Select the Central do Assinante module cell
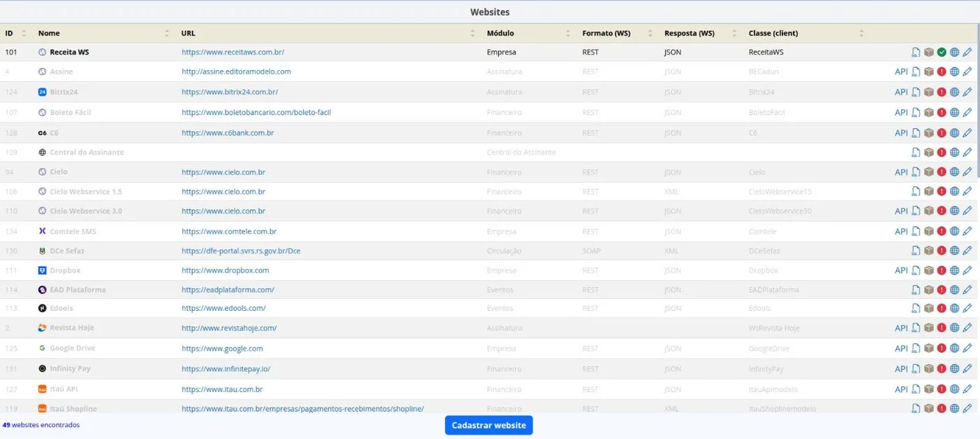 pos(521,152)
